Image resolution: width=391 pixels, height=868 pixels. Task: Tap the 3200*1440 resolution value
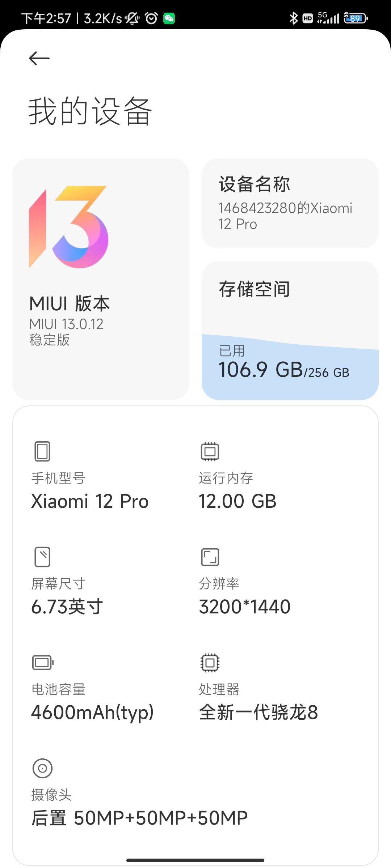point(245,607)
